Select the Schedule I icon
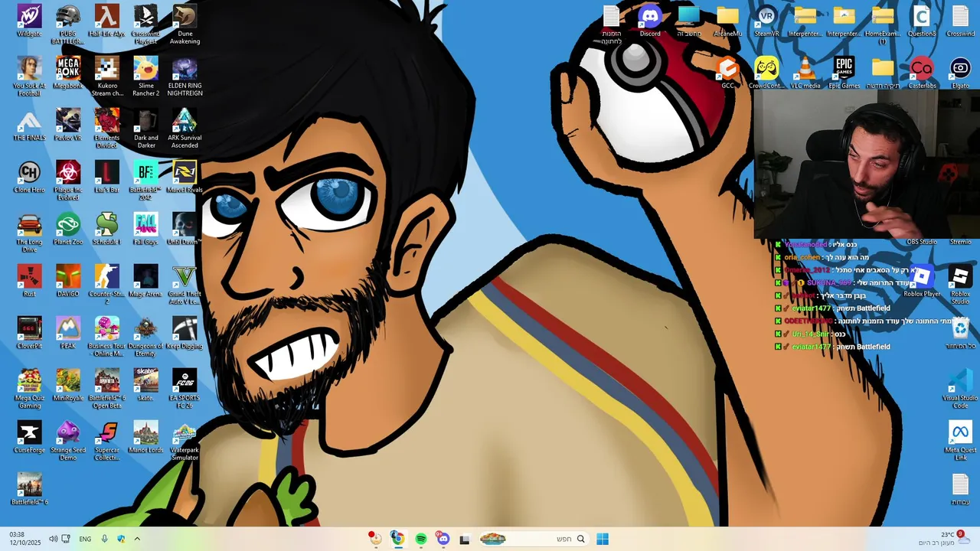980x551 pixels. 107,229
